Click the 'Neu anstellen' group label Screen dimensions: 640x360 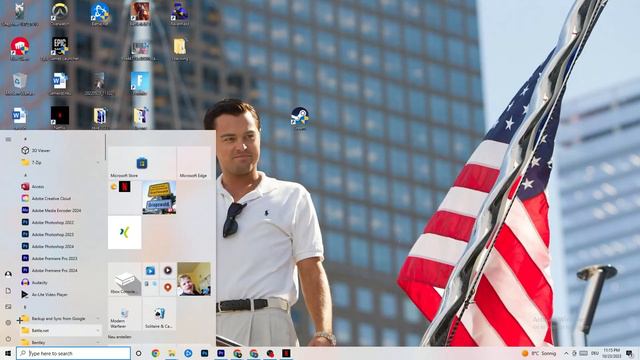(120, 337)
